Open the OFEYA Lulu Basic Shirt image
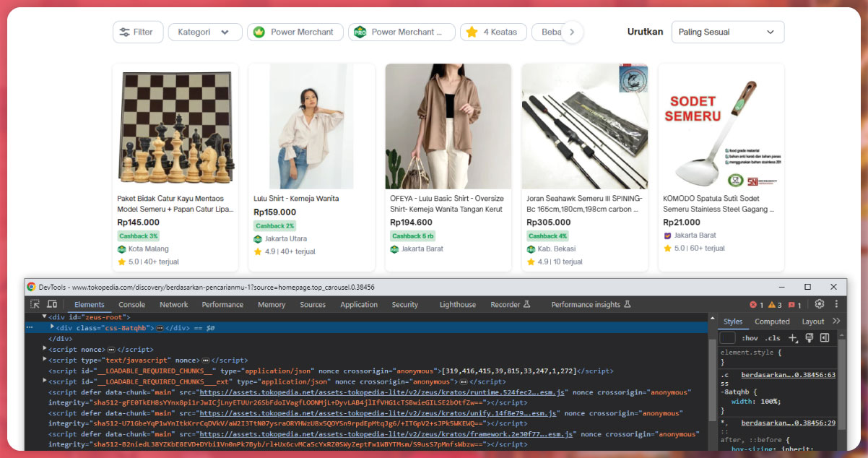This screenshot has width=868, height=458. click(x=448, y=126)
